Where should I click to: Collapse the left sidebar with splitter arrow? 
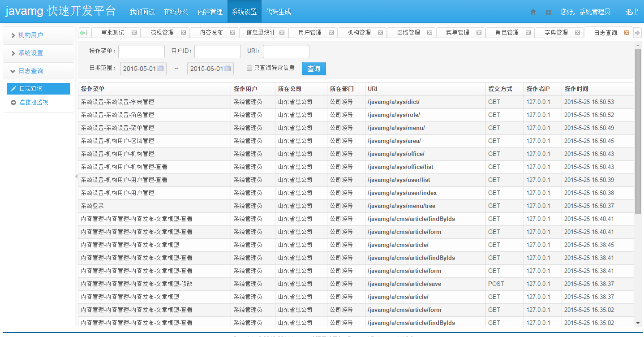(76, 177)
